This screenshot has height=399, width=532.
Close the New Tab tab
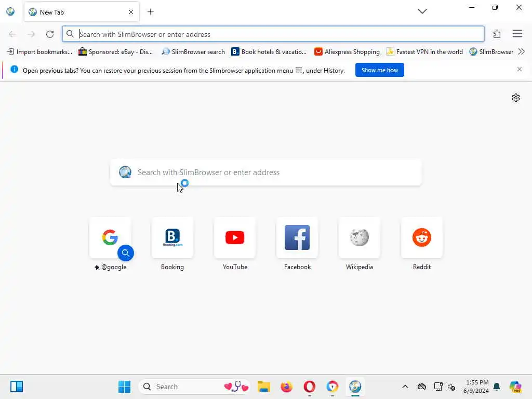(130, 12)
